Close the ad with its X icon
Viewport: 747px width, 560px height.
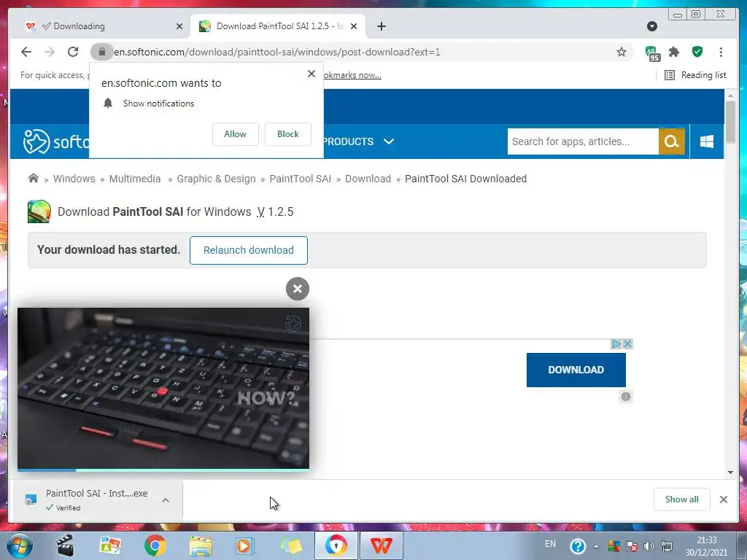[x=627, y=343]
